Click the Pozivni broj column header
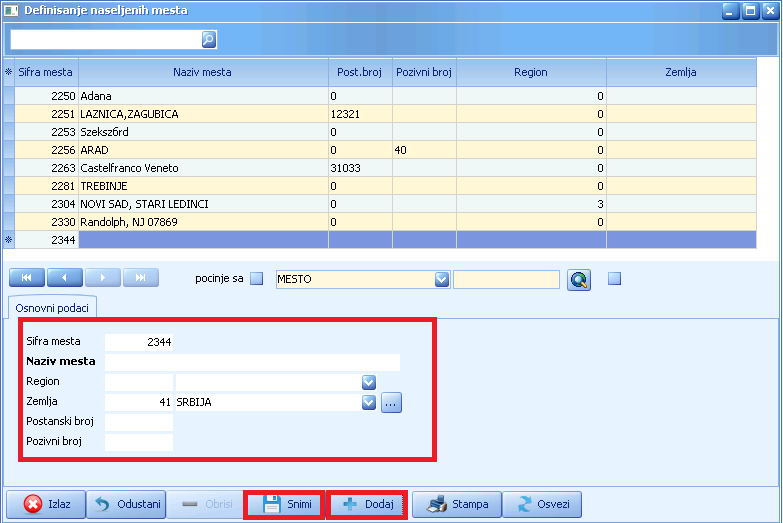 424,72
